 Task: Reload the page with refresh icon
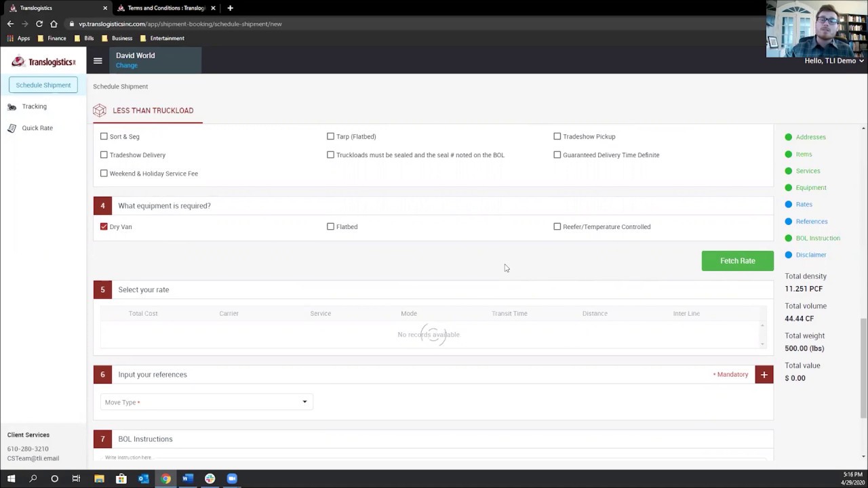pyautogui.click(x=39, y=24)
